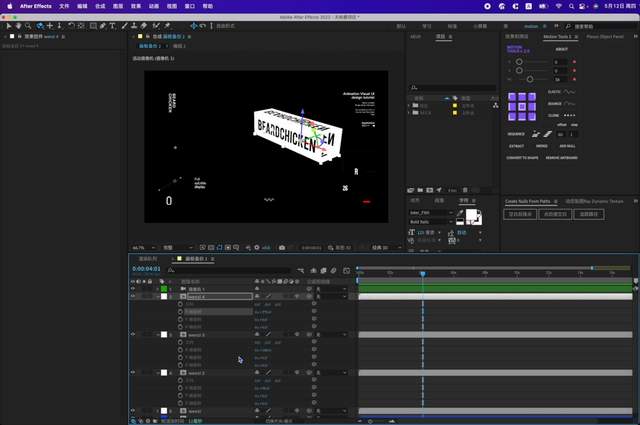This screenshot has height=425, width=640.
Task: Click new folder icon in Project panel
Action: click(x=420, y=190)
